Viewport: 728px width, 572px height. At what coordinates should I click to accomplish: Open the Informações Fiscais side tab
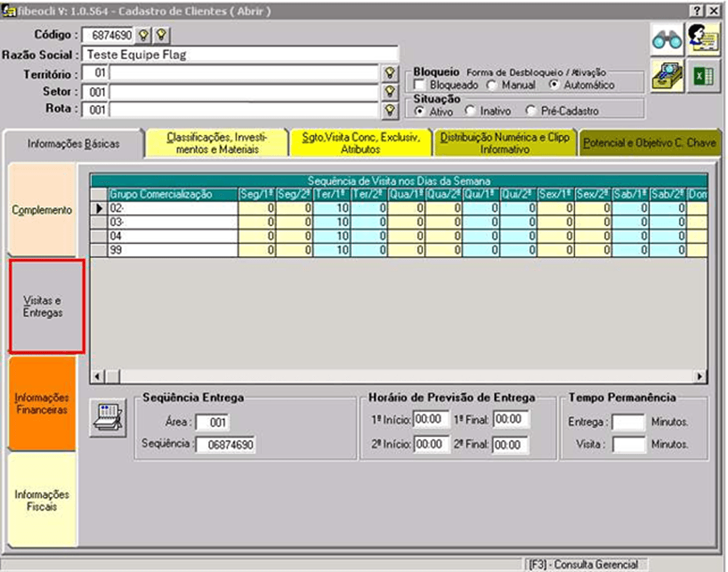pyautogui.click(x=42, y=500)
